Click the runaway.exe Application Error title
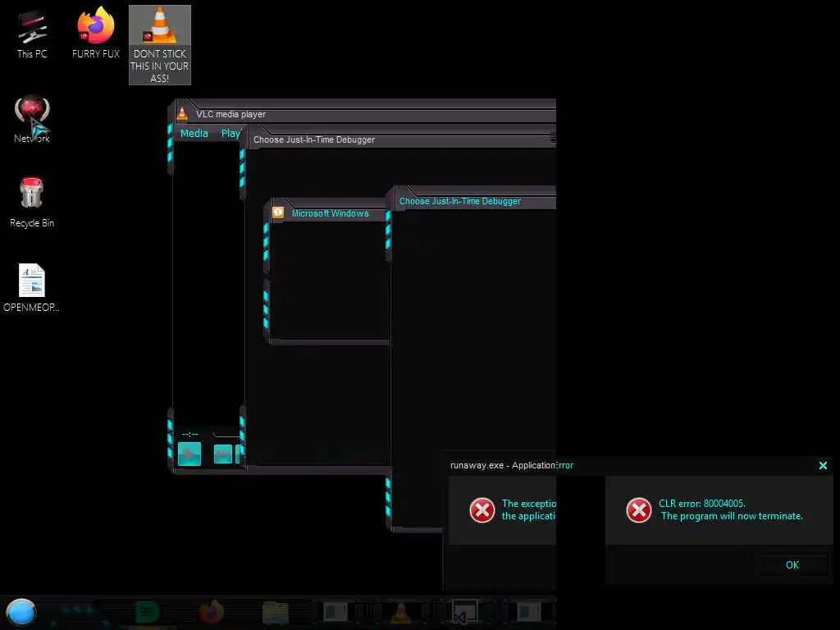Image resolution: width=840 pixels, height=630 pixels. pyautogui.click(x=512, y=466)
